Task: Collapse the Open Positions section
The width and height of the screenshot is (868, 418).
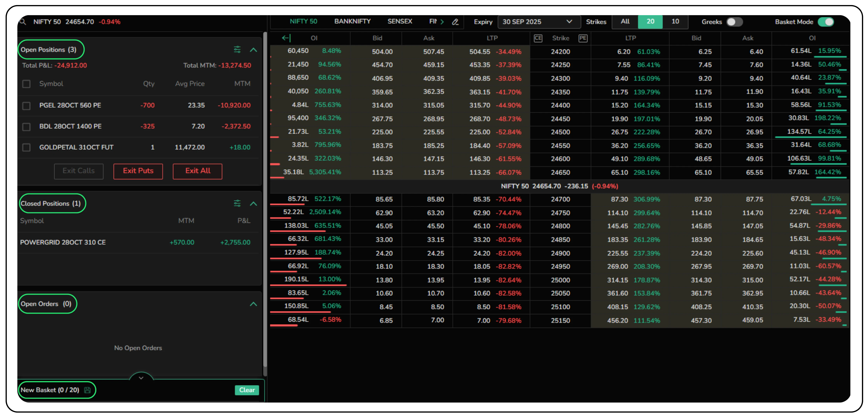Action: click(x=253, y=50)
